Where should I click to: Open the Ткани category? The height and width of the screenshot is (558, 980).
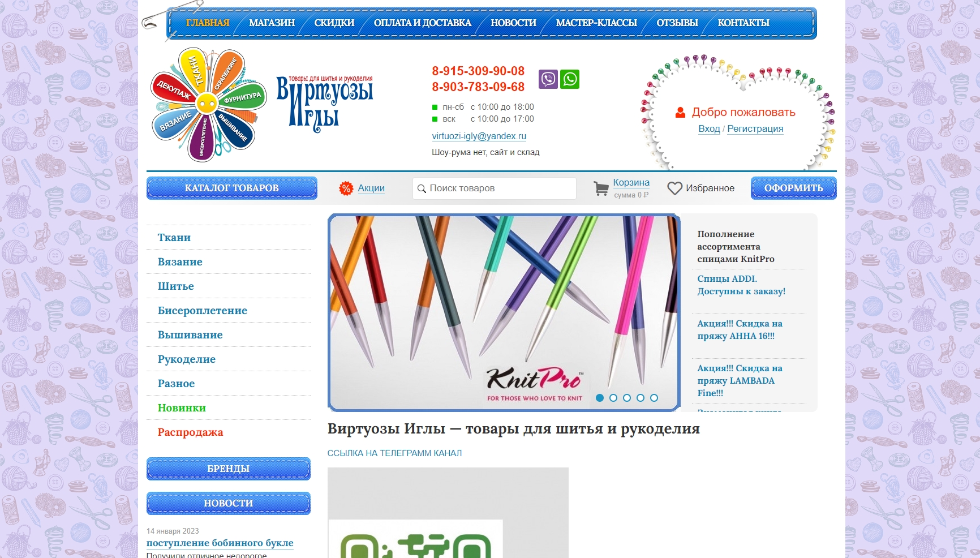pos(174,238)
